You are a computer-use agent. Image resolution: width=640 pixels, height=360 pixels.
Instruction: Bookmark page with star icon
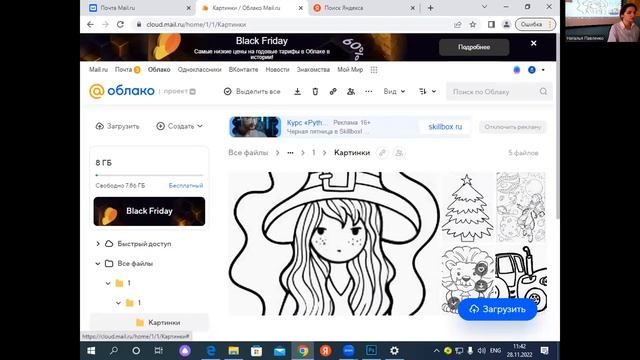tap(473, 24)
